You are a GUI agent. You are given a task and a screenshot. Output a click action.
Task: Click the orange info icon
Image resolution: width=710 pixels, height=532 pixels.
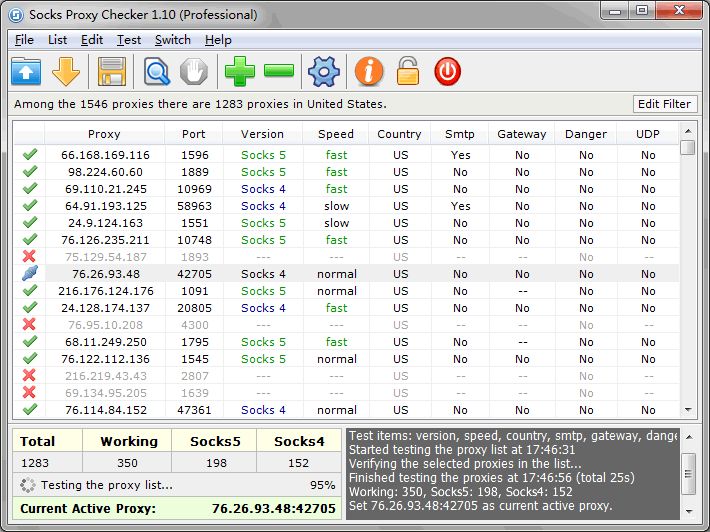(369, 71)
